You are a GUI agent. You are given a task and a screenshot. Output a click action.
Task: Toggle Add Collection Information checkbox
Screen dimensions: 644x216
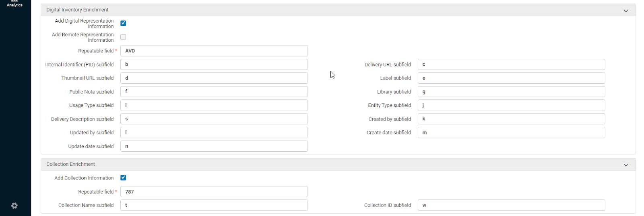(123, 178)
